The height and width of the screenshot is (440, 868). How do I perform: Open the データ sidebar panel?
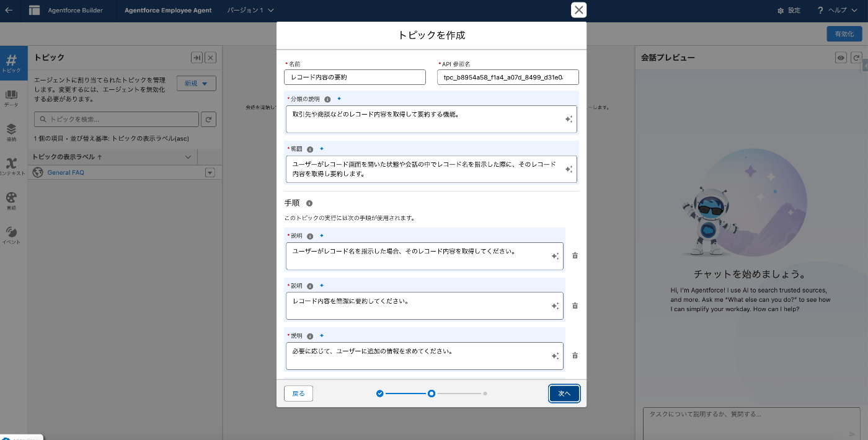click(11, 98)
